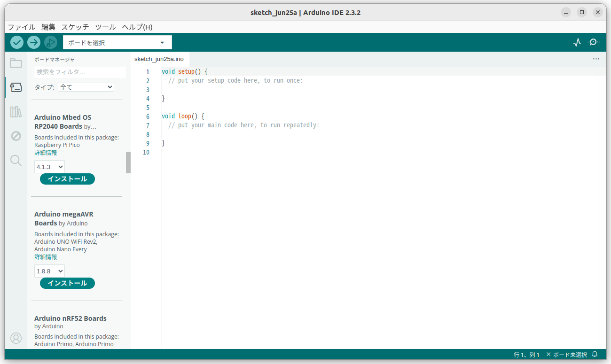Open version dropdown 1.8.8 for megaAVR boards
The image size is (611, 364).
tap(49, 271)
